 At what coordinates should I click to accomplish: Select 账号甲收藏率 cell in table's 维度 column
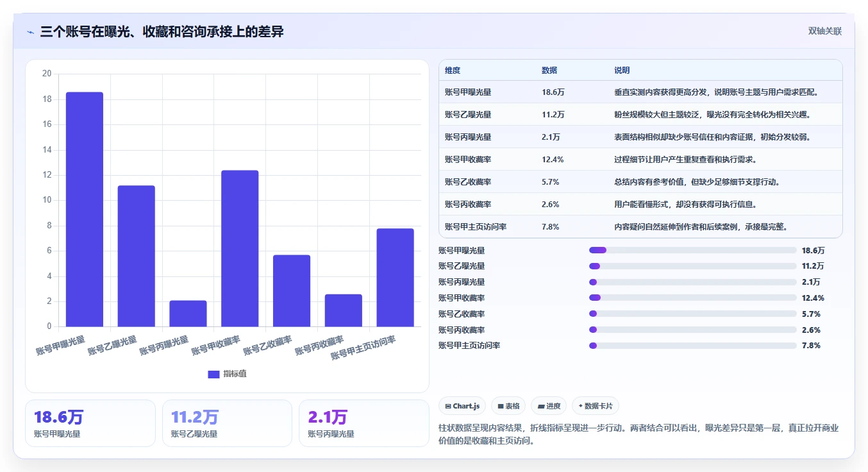(x=468, y=159)
